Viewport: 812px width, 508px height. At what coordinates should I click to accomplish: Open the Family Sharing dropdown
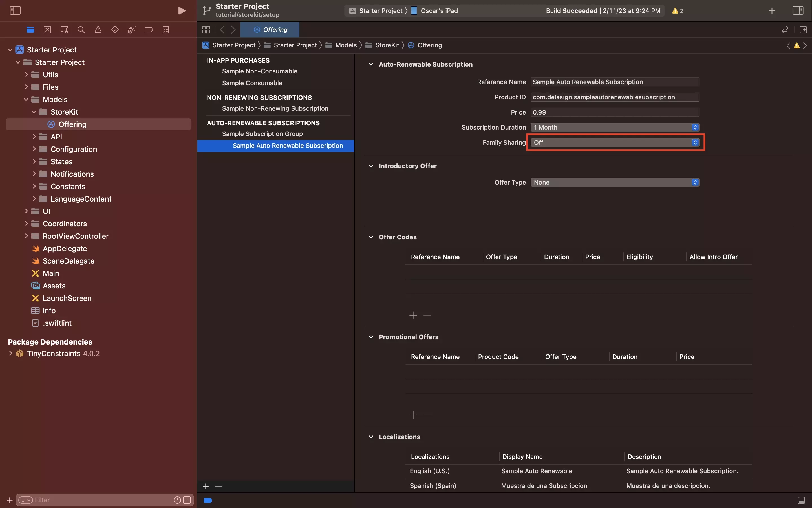click(615, 143)
